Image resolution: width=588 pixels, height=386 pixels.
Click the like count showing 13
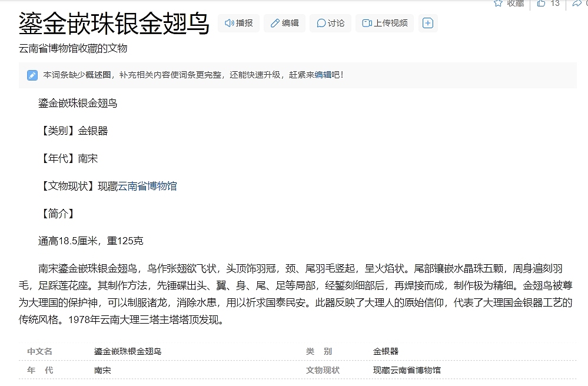[554, 4]
